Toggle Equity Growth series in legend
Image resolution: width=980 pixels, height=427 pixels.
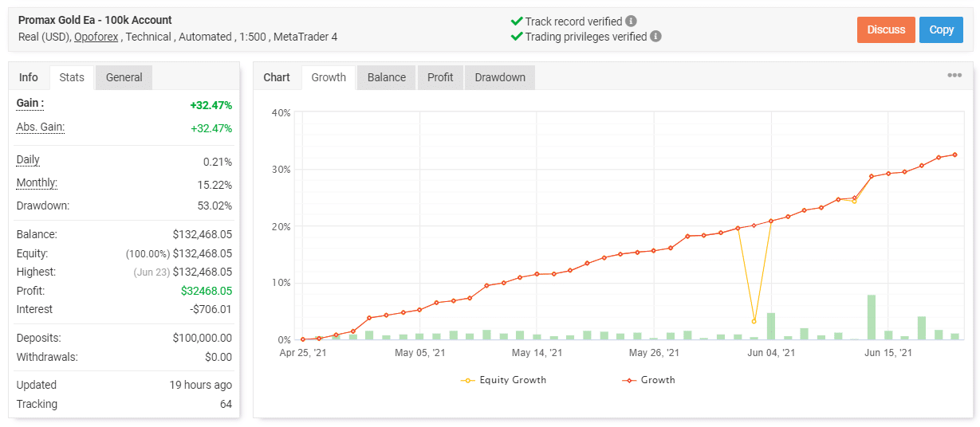point(504,380)
